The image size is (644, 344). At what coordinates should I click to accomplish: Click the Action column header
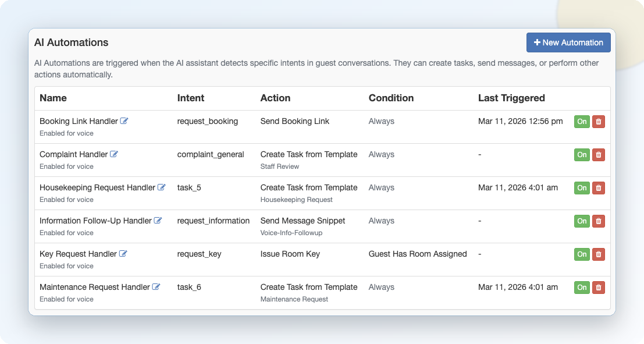tap(275, 98)
